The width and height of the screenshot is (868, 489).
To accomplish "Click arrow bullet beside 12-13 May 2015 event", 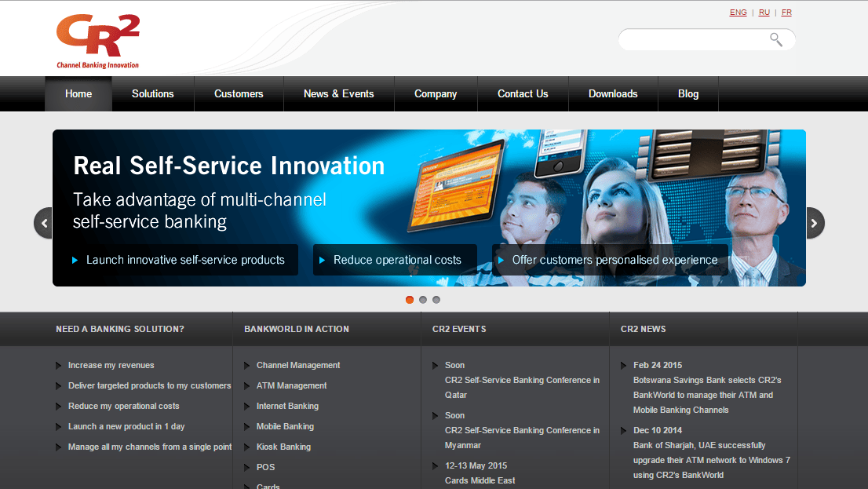I will point(436,466).
